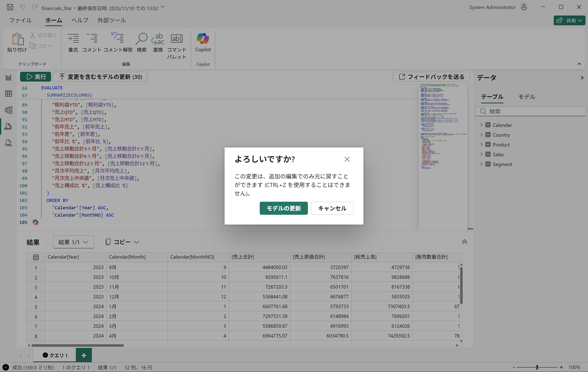Open the TMDL view sidebar icon

point(8,143)
